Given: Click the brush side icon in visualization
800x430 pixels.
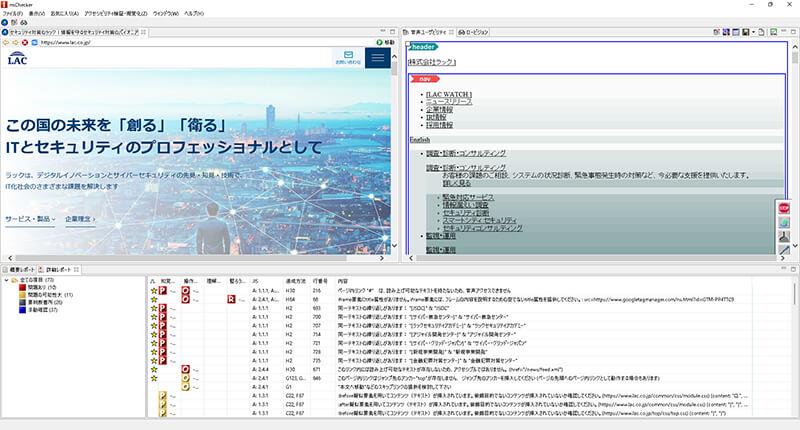Looking at the screenshot, I should (x=784, y=236).
